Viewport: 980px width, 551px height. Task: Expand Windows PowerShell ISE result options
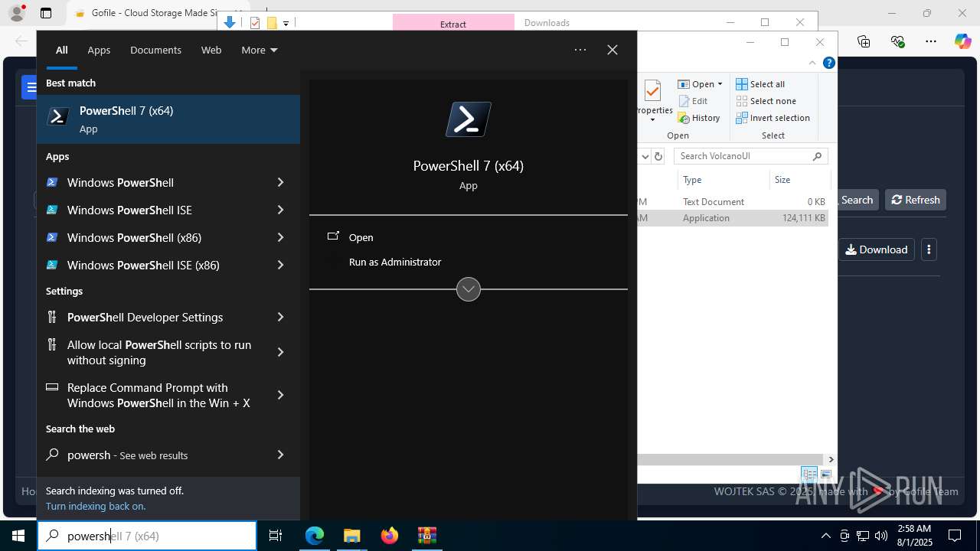[x=280, y=210]
